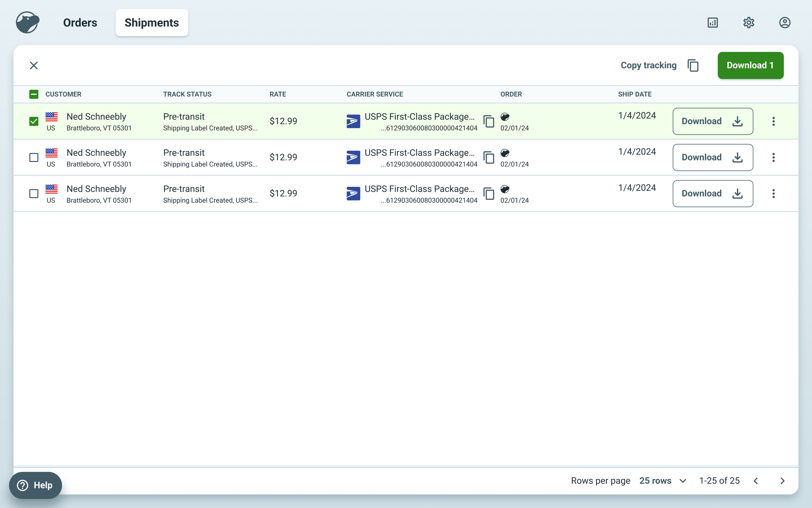
Task: Click the beaver logo in the header
Action: click(28, 23)
